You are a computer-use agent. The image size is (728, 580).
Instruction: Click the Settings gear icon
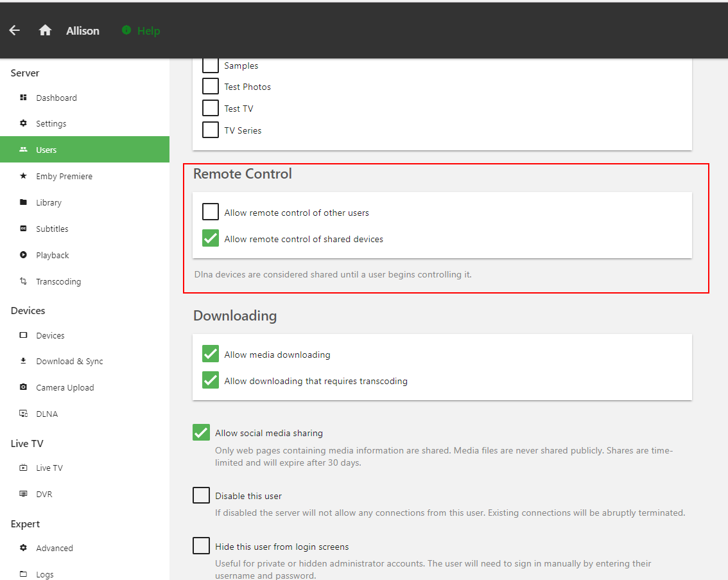click(x=23, y=123)
